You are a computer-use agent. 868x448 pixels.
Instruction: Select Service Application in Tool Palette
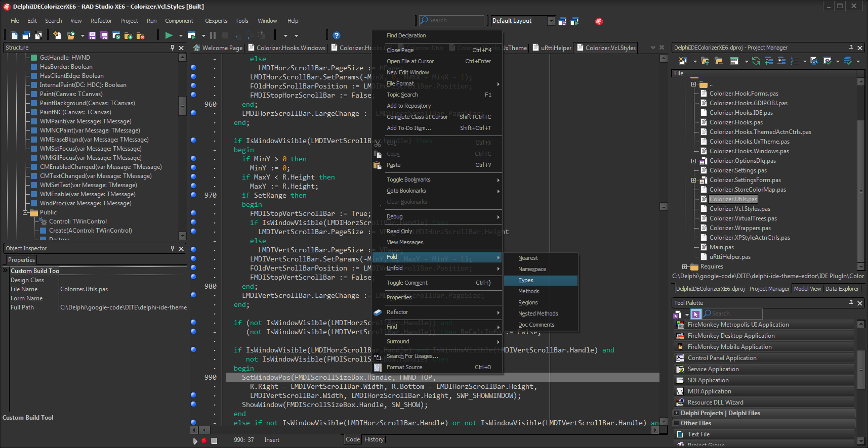(x=764, y=369)
